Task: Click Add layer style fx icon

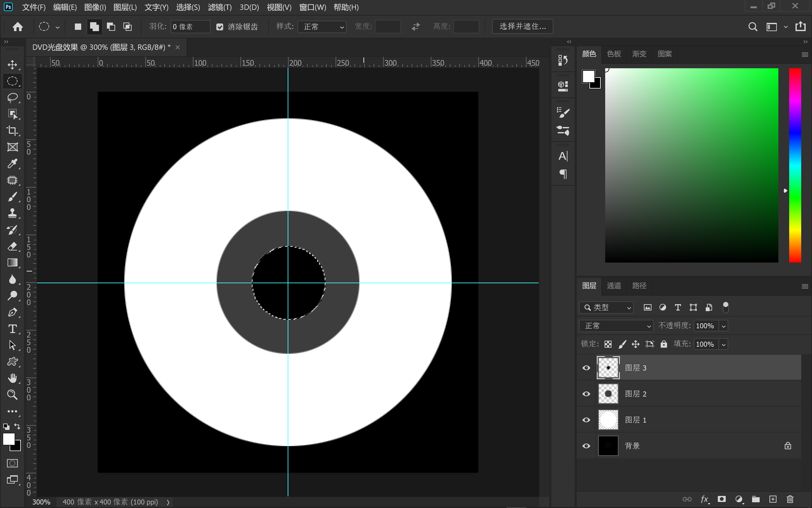Action: point(704,499)
